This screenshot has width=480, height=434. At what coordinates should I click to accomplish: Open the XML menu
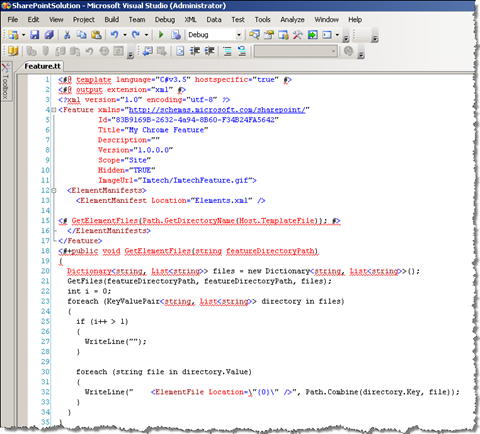pos(191,20)
